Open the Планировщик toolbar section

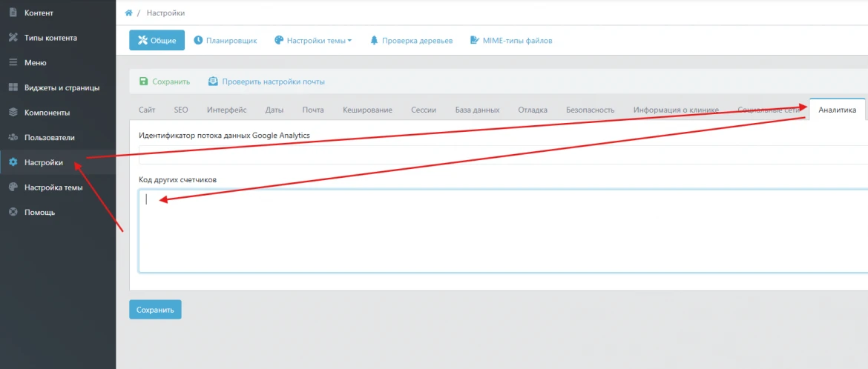click(226, 41)
